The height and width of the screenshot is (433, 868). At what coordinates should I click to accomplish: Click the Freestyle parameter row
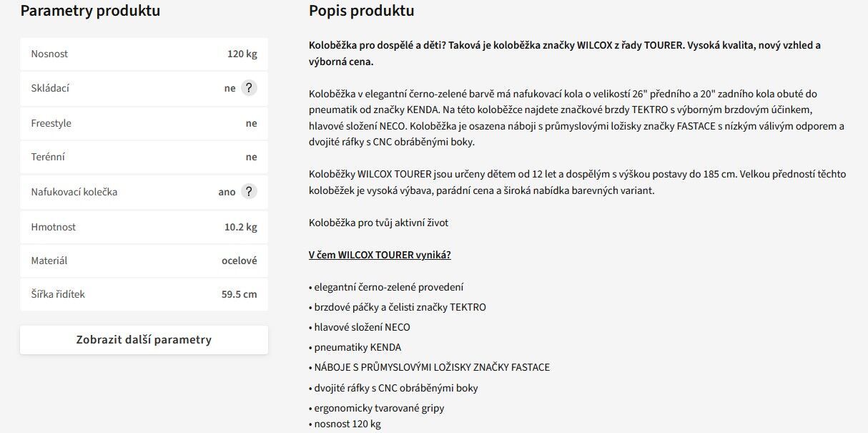[x=144, y=123]
